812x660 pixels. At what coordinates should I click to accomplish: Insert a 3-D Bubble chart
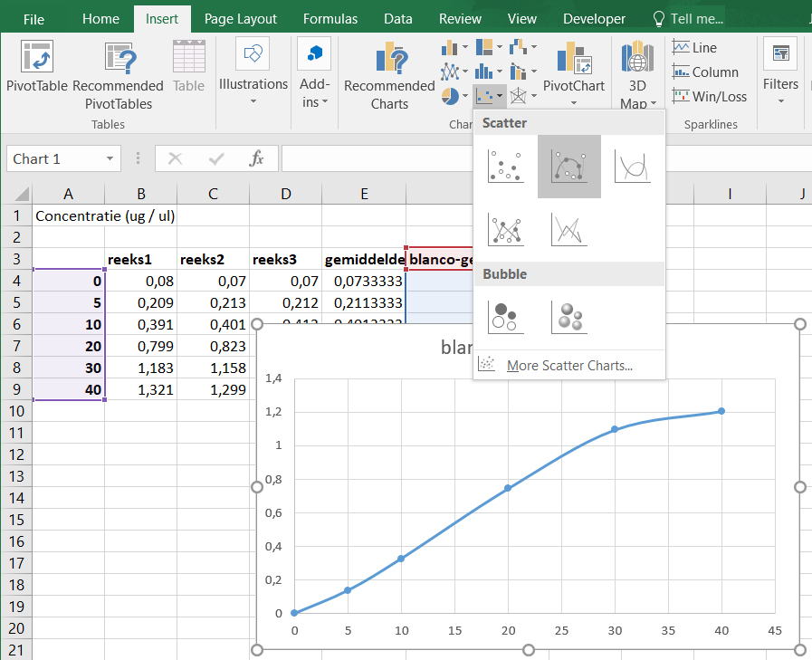[x=568, y=316]
